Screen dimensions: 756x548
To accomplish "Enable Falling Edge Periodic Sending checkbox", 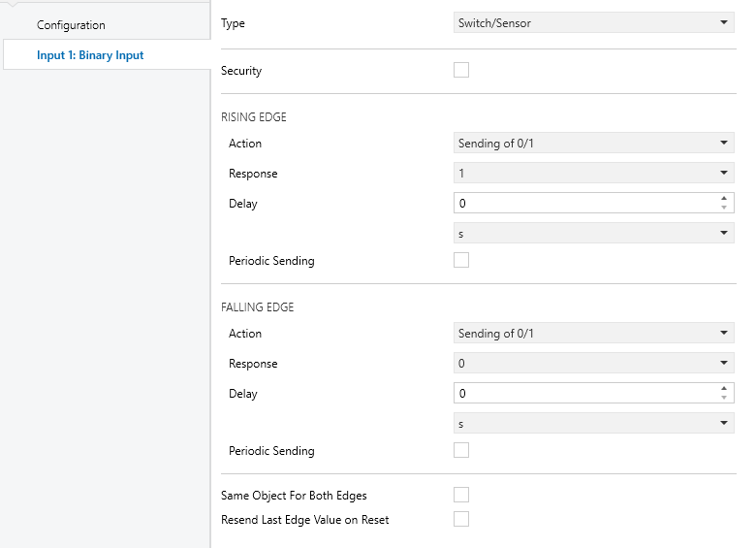I will coord(461,450).
